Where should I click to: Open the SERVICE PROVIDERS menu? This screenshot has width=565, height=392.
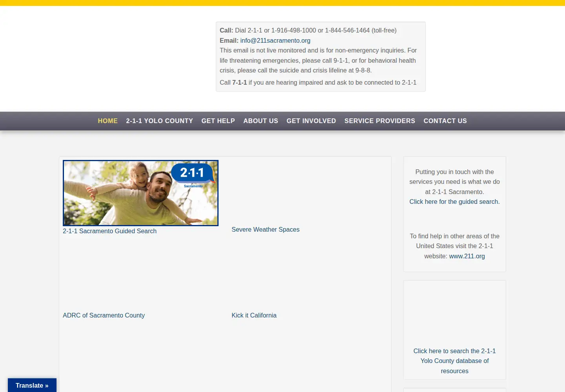380,121
